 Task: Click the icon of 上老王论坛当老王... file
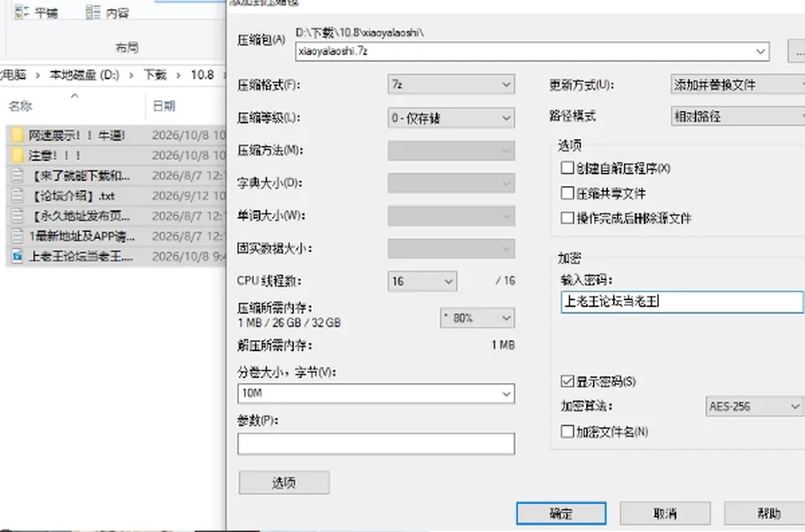18,256
